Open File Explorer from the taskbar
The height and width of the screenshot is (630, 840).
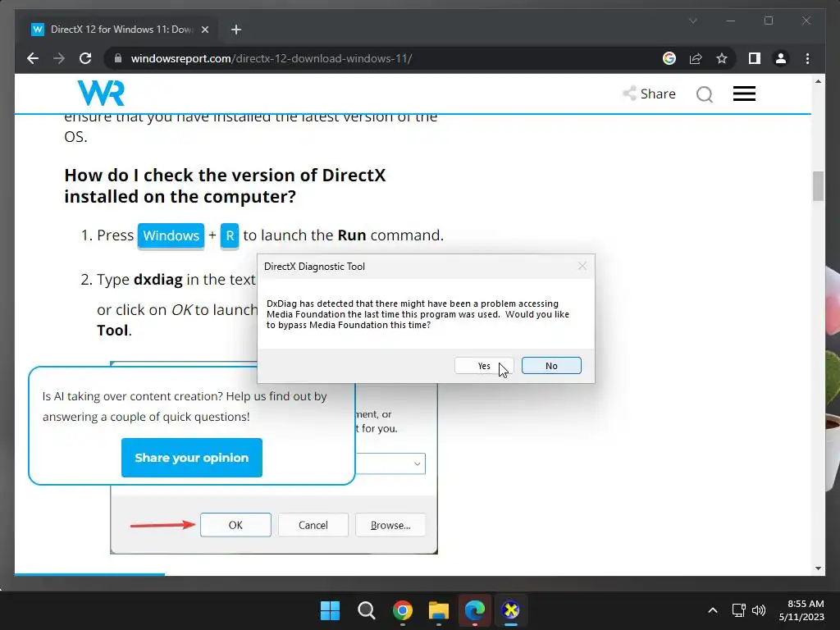(439, 610)
